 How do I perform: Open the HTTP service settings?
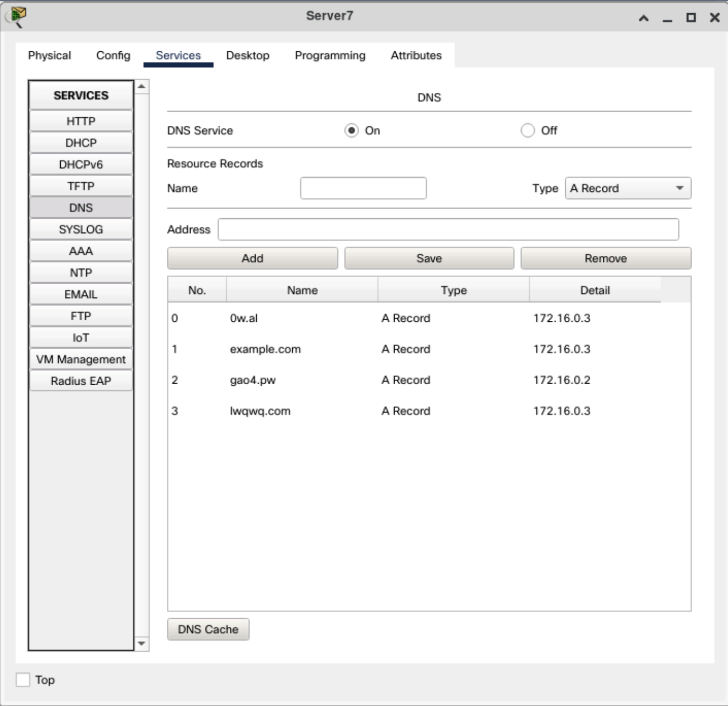[81, 121]
